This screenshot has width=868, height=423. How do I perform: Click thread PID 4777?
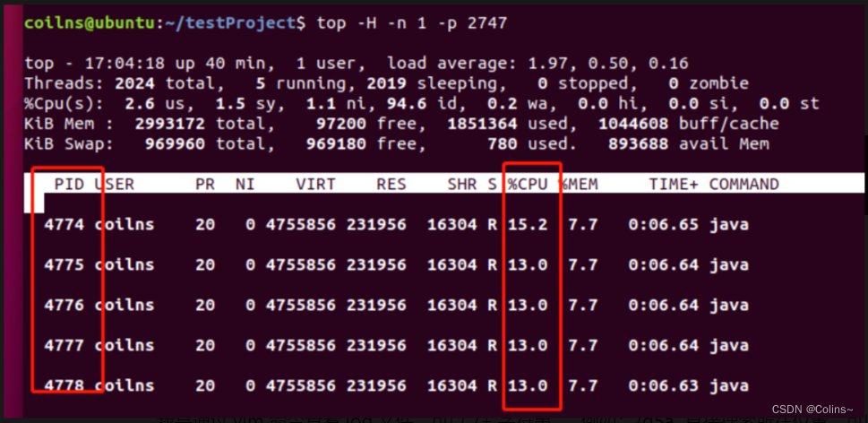click(64, 346)
